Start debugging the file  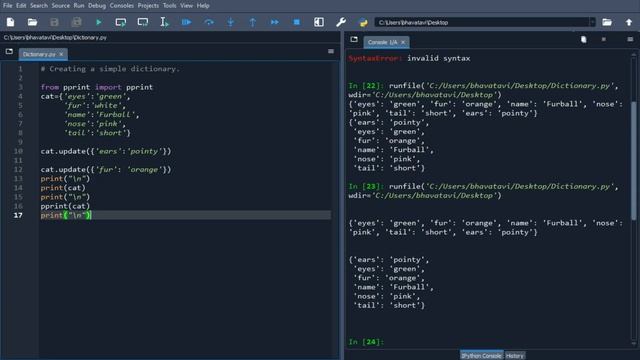click(187, 22)
